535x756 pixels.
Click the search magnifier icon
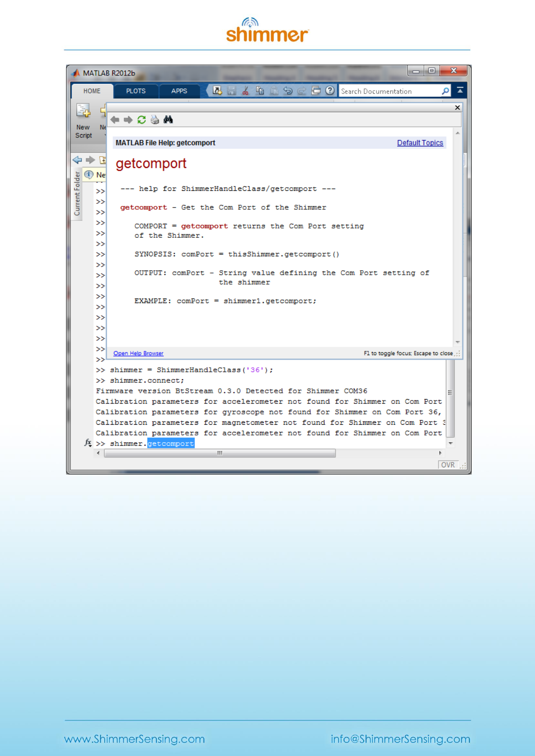445,91
